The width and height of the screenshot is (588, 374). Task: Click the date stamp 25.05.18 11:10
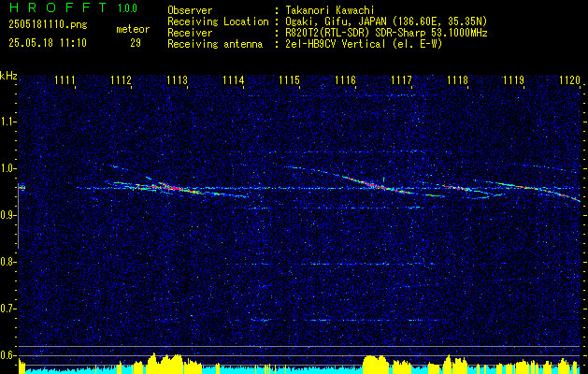pos(48,43)
